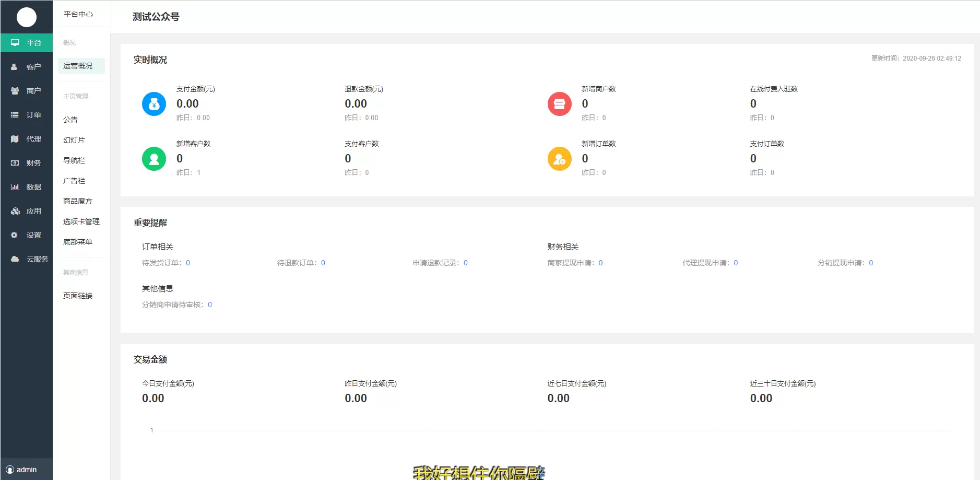Open the 运营概况 submenu item
980x480 pixels.
(x=78, y=66)
